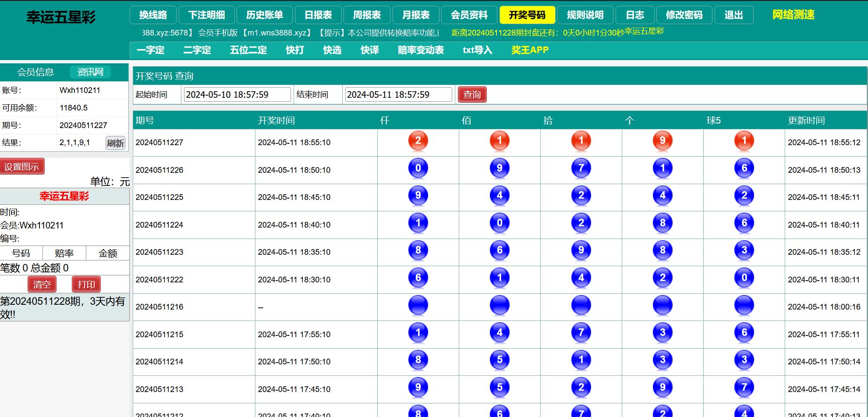
Task: Click blue ball 0 in period 20240511222 球5
Action: [744, 278]
